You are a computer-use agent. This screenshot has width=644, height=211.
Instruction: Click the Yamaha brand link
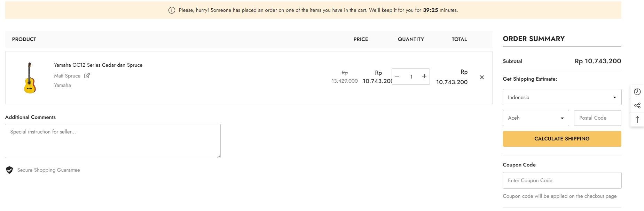tap(62, 85)
